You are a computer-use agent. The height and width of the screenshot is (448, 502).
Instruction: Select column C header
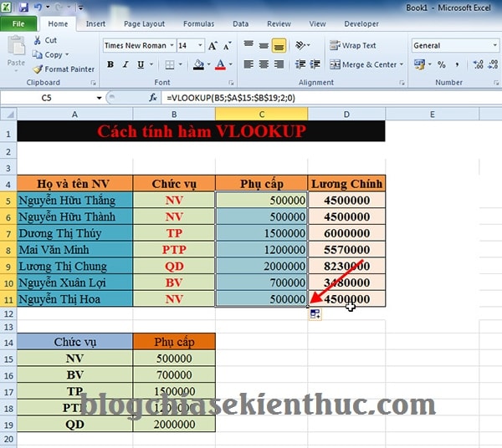tap(262, 115)
